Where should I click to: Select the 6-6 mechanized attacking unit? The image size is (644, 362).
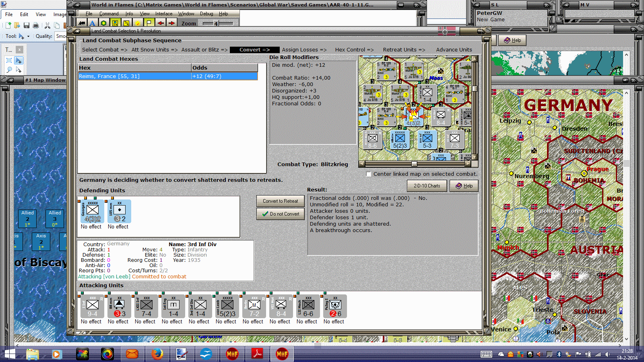(x=308, y=306)
